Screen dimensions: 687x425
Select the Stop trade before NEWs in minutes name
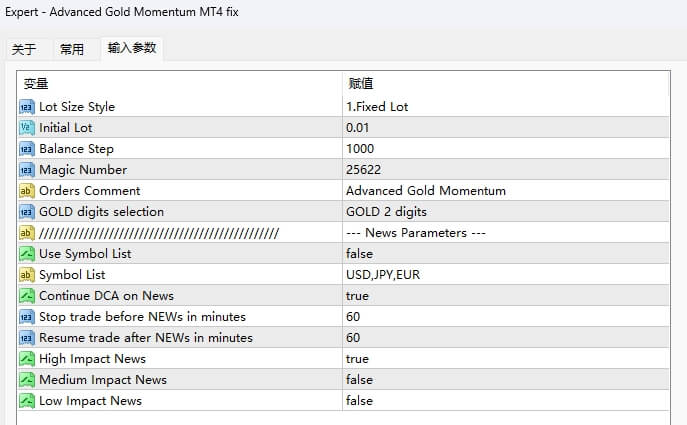coord(142,317)
